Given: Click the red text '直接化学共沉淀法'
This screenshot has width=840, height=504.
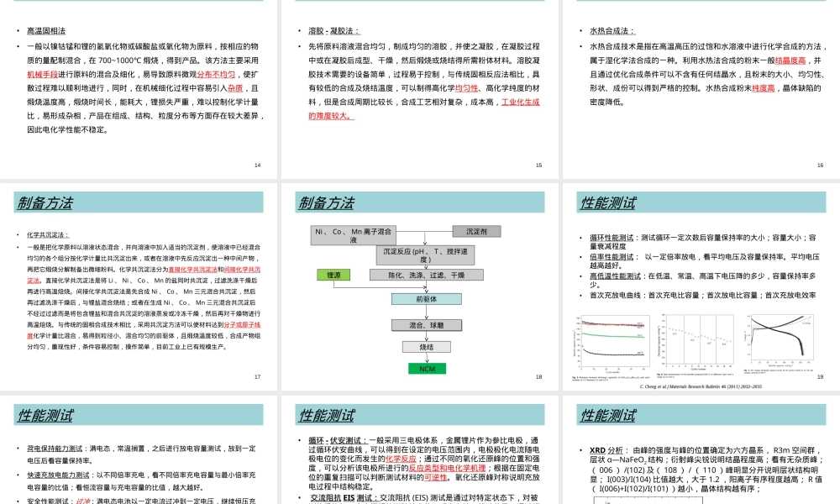Looking at the screenshot, I should 193,270.
